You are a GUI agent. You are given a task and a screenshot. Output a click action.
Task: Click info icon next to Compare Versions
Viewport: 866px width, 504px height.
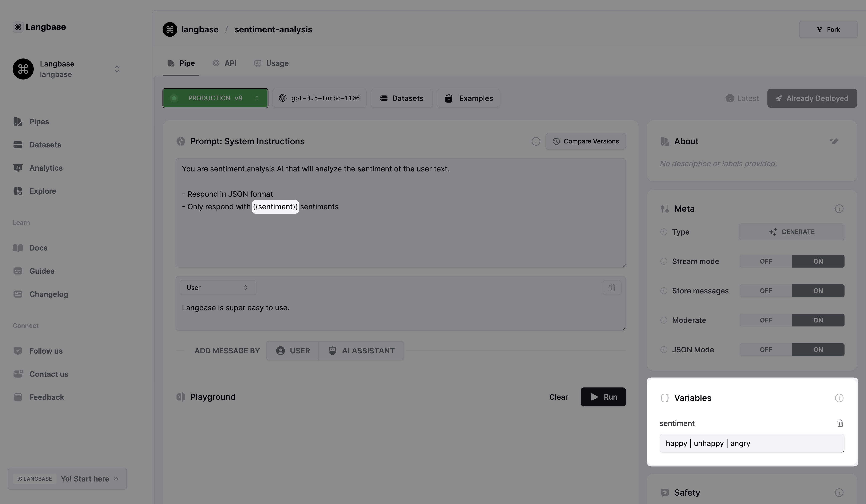pyautogui.click(x=535, y=141)
